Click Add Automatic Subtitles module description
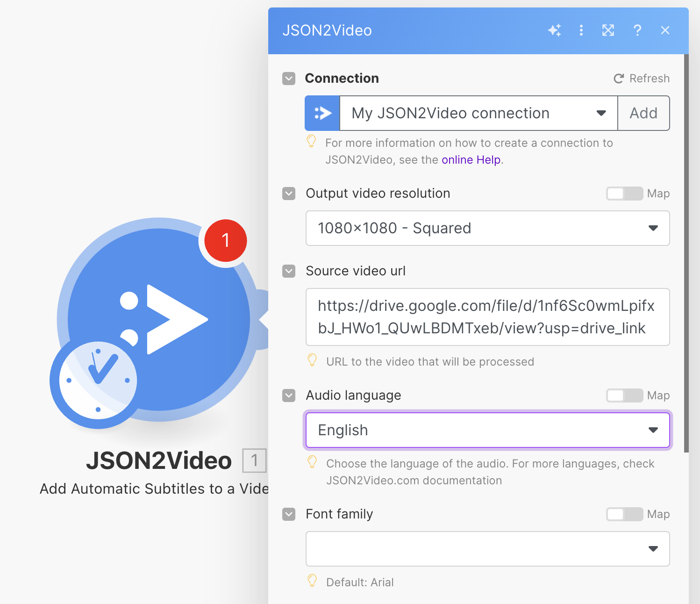 pyautogui.click(x=154, y=489)
